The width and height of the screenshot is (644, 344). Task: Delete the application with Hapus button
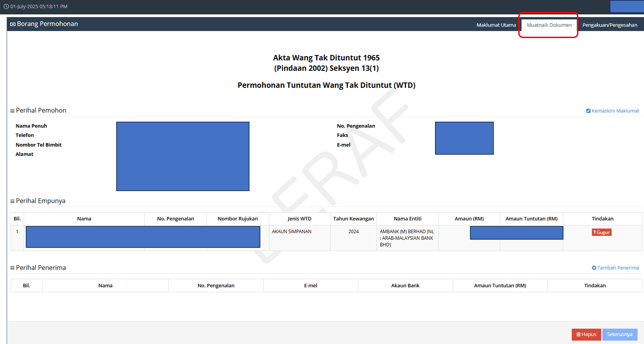pyautogui.click(x=586, y=334)
